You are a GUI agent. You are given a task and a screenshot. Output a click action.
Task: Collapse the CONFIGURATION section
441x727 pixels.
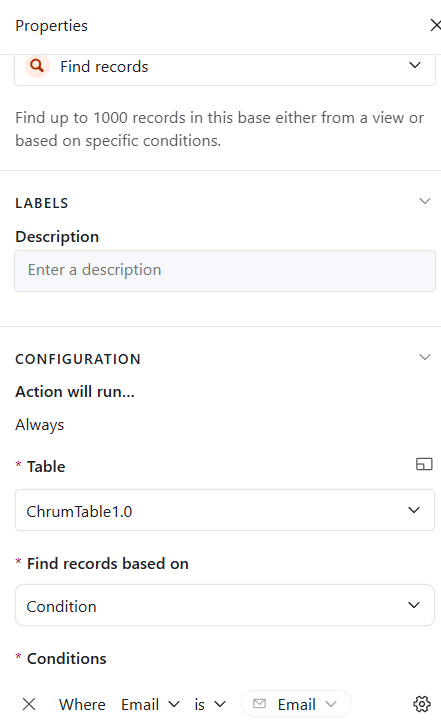tap(425, 357)
